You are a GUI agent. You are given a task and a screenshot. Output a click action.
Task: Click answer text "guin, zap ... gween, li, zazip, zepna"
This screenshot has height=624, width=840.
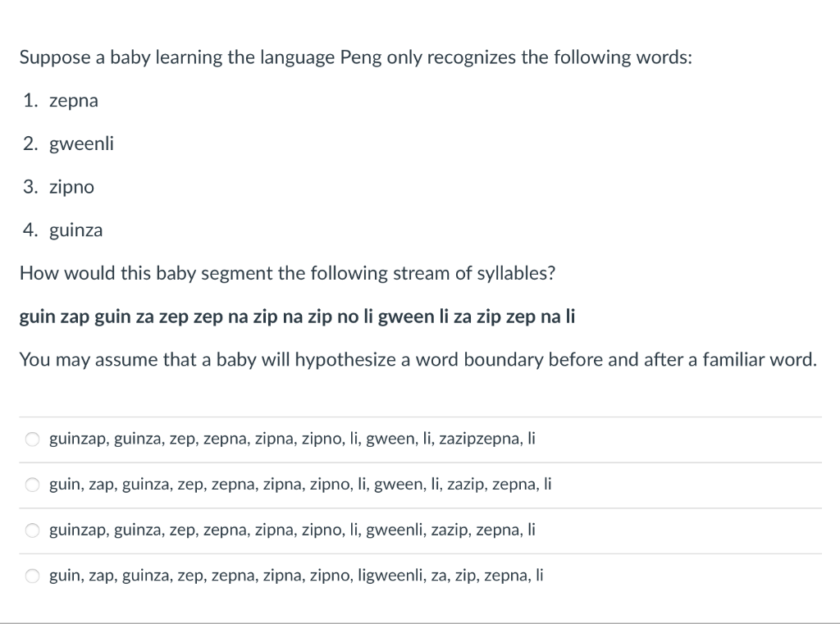coord(300,485)
